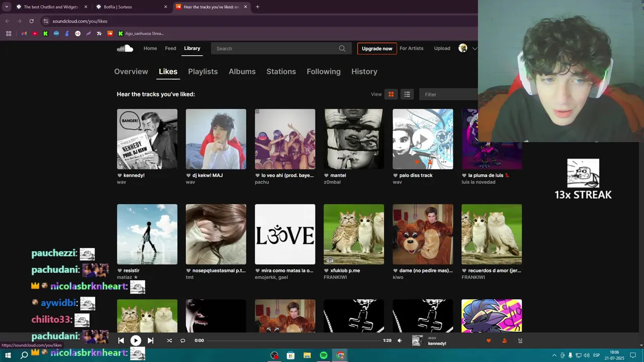The image size is (644, 362).
Task: Open the YouTube bookmark
Action: [x=35, y=34]
